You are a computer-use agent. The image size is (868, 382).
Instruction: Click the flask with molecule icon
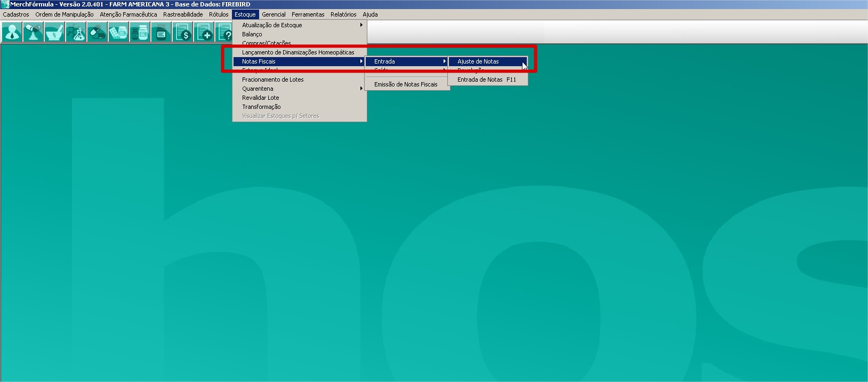pos(76,33)
